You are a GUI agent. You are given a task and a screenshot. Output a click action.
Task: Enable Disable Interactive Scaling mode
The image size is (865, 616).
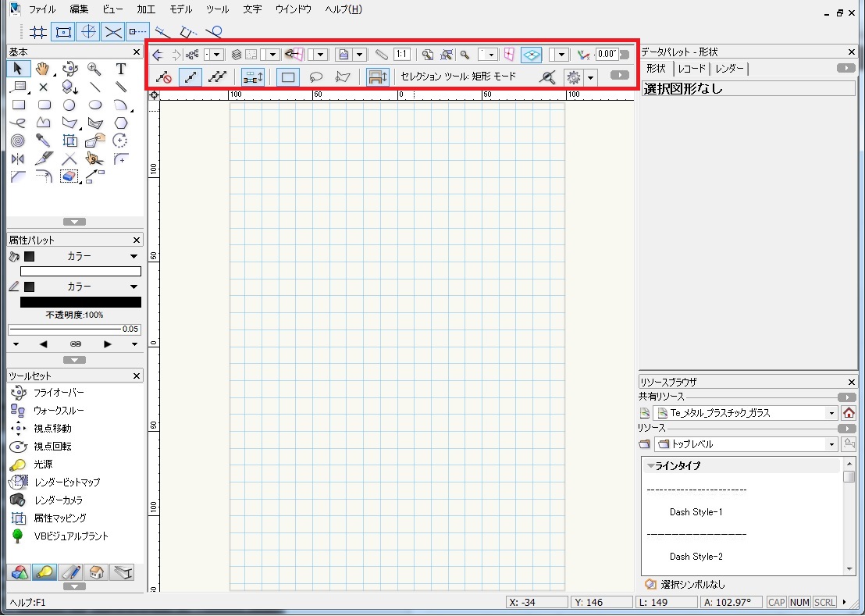(163, 77)
